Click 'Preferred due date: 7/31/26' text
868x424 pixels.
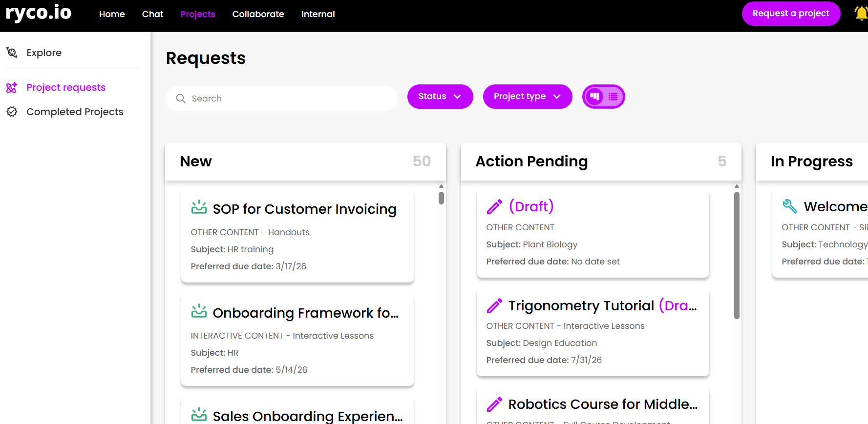[x=544, y=360]
